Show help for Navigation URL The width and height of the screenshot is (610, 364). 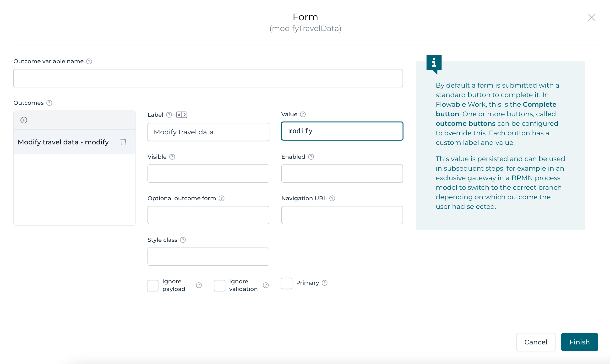[332, 198]
